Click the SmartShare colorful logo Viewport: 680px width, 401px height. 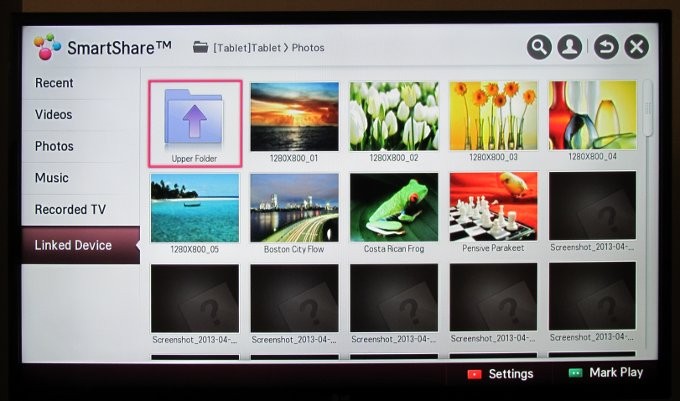click(47, 47)
